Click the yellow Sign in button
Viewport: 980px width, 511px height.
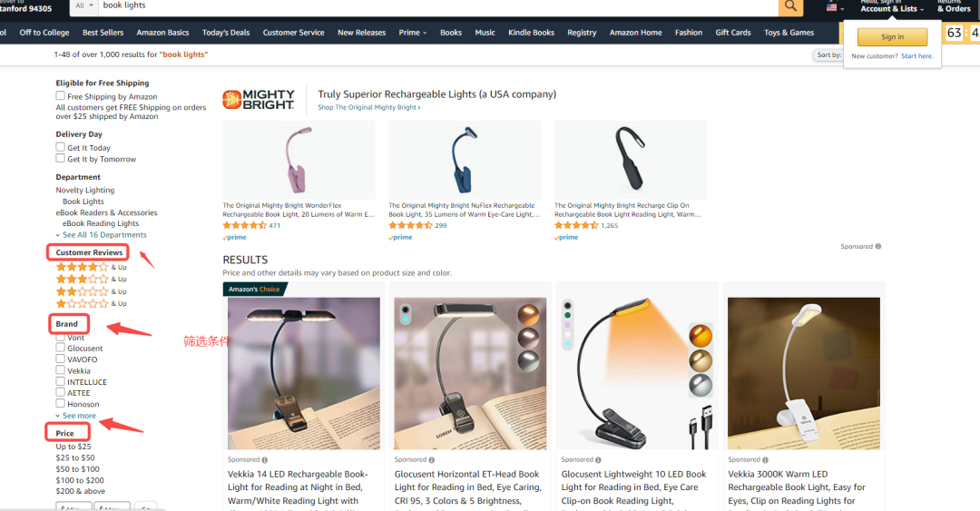[892, 37]
